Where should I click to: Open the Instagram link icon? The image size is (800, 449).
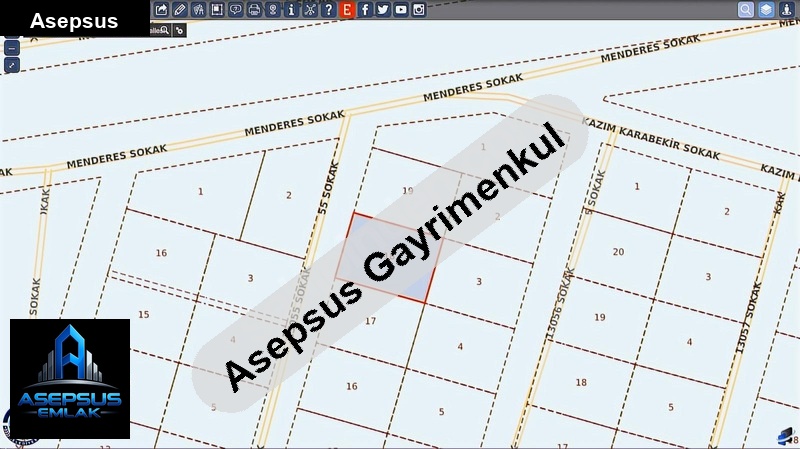click(419, 9)
